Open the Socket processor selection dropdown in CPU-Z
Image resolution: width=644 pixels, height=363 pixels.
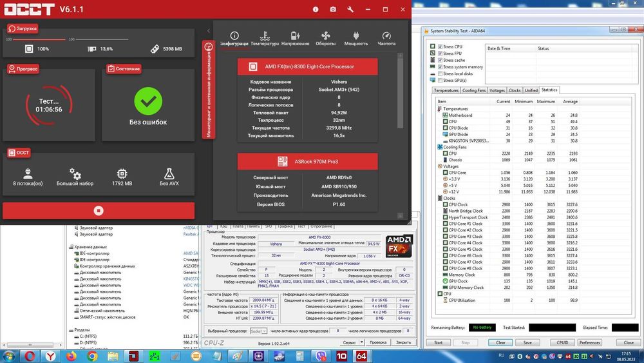click(259, 331)
